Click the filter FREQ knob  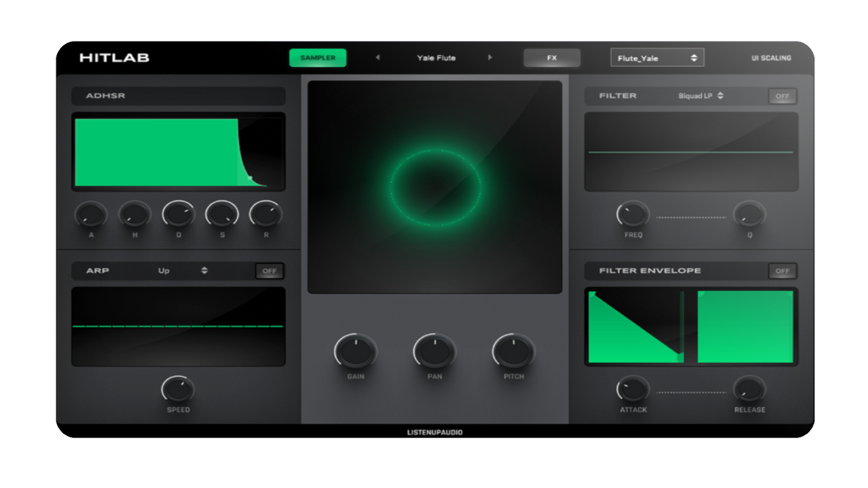click(x=633, y=215)
